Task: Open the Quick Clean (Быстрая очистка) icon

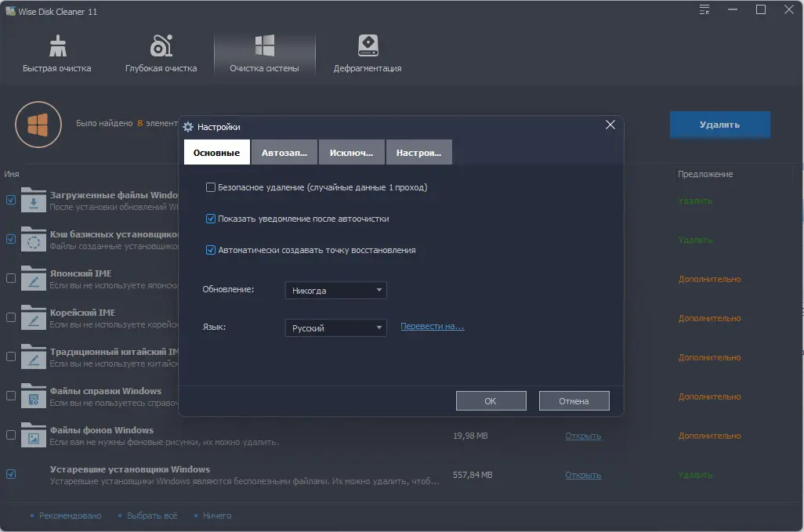Action: (x=57, y=45)
